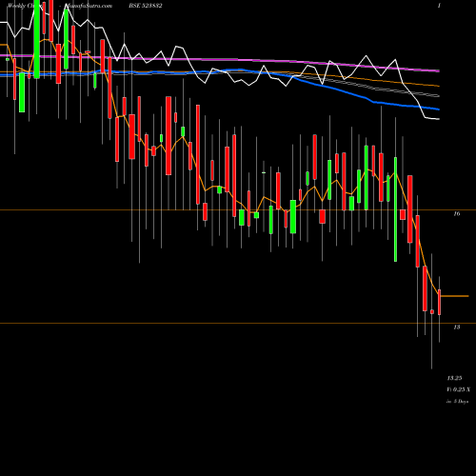
Task: Select the last red candle on the right
Action: (x=439, y=302)
